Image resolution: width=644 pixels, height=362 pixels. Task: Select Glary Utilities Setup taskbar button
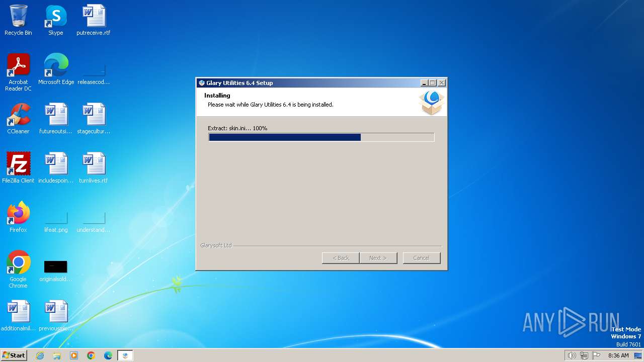[x=125, y=355]
